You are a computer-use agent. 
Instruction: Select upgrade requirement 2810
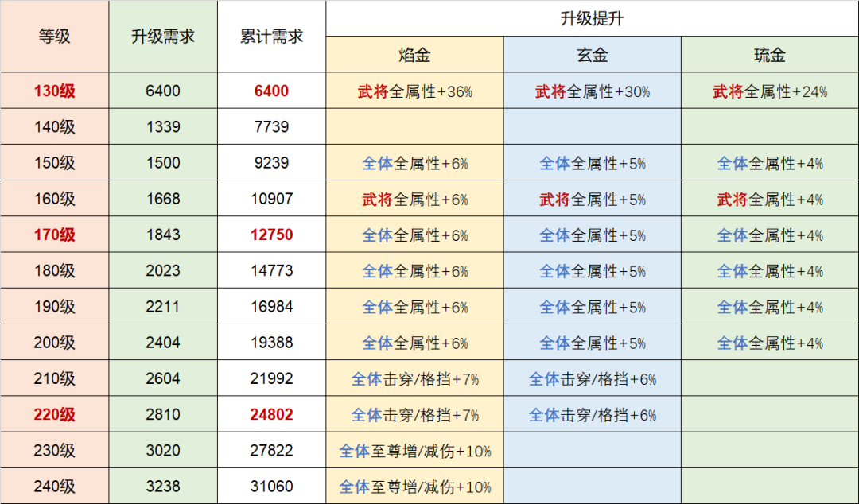(163, 414)
